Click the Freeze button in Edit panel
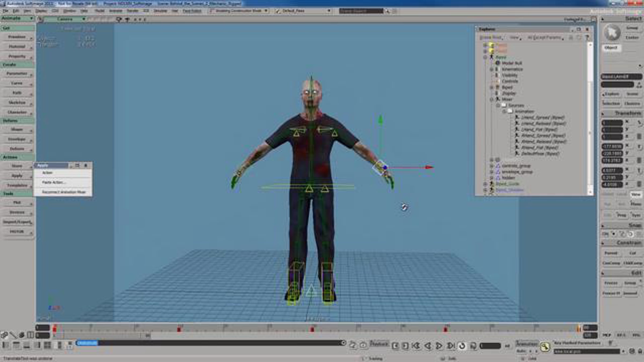 (x=611, y=283)
